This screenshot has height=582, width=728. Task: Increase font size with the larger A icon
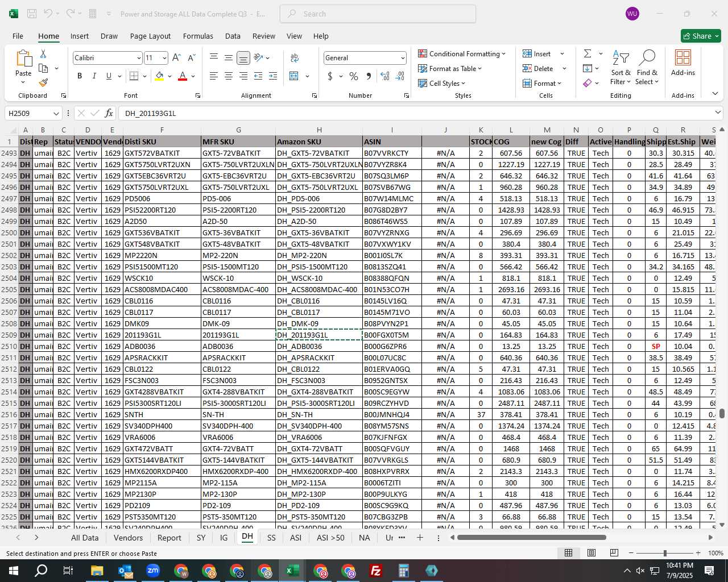tap(176, 58)
